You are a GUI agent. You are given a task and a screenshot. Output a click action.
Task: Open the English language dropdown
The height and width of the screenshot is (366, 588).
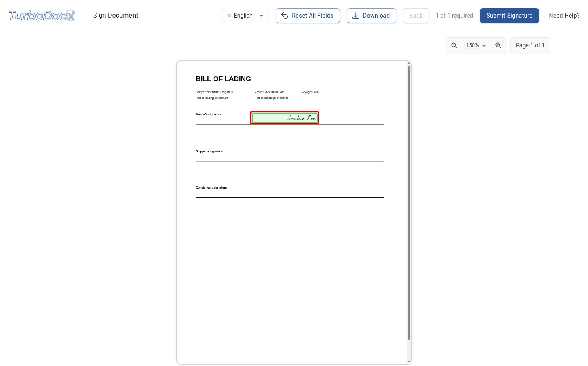[x=245, y=16]
